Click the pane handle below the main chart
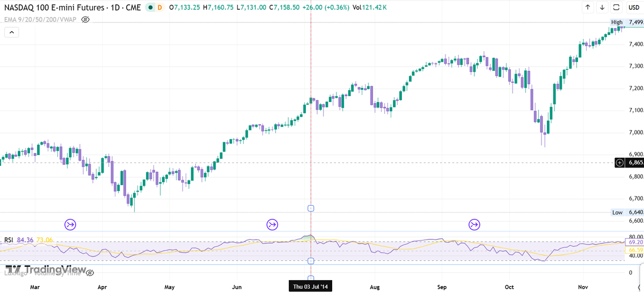 (311, 208)
